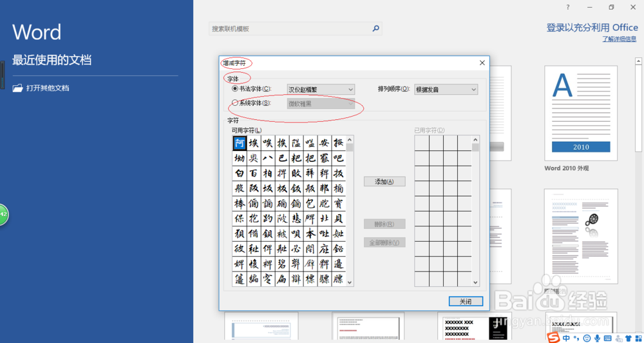This screenshot has height=343, width=644.
Task: Click the Sogou S logo icon
Action: [x=554, y=338]
